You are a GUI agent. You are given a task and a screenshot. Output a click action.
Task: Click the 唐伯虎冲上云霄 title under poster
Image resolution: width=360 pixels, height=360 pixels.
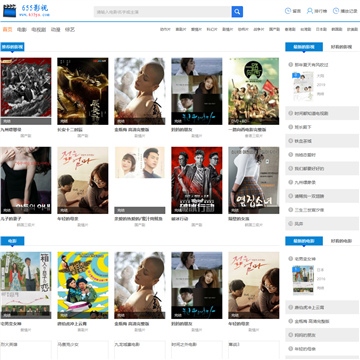(x=72, y=324)
